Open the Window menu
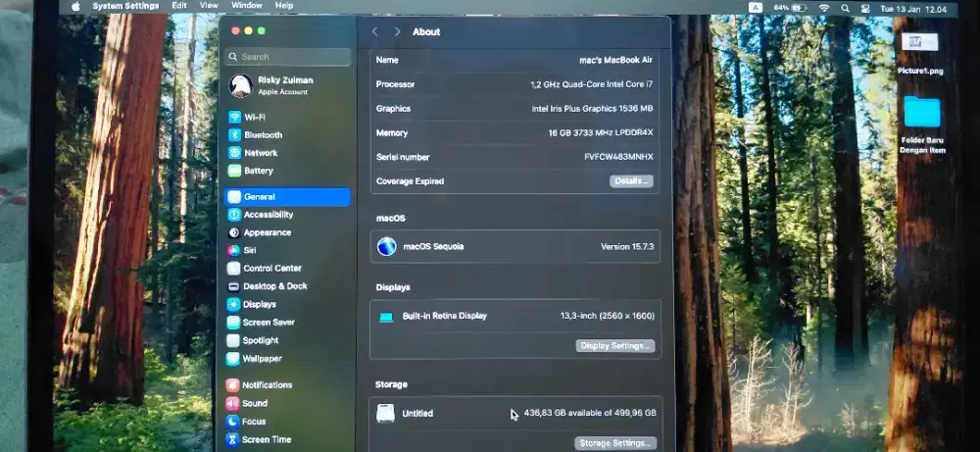This screenshot has height=452, width=980. (x=247, y=6)
